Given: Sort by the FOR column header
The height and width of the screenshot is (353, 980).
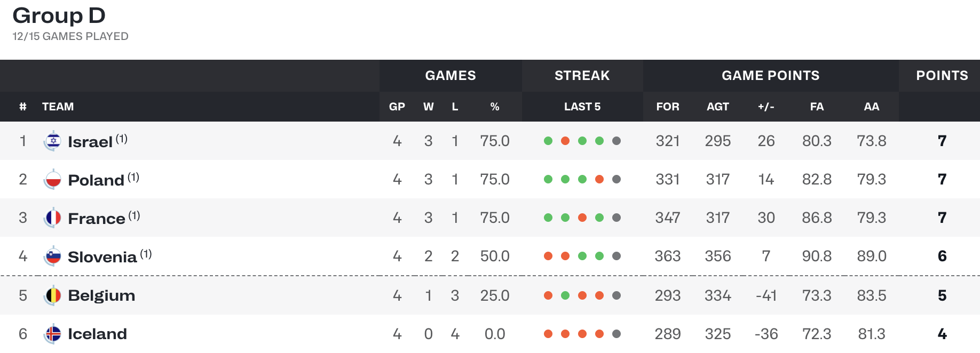Looking at the screenshot, I should tap(668, 107).
